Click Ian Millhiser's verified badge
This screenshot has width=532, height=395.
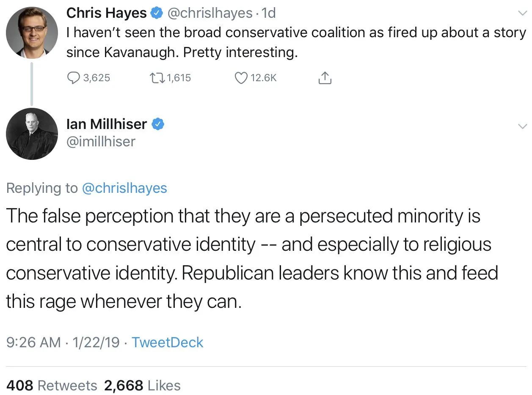pyautogui.click(x=158, y=124)
